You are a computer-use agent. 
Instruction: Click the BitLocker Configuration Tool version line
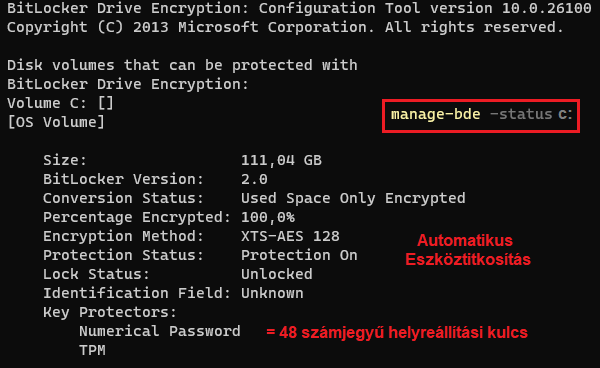299,8
